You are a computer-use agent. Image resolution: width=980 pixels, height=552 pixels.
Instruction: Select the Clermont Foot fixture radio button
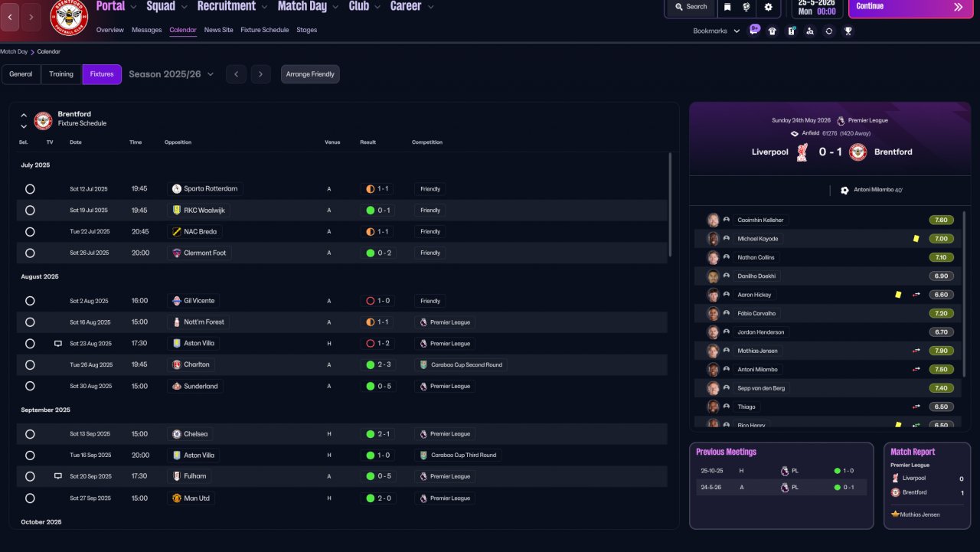click(30, 253)
